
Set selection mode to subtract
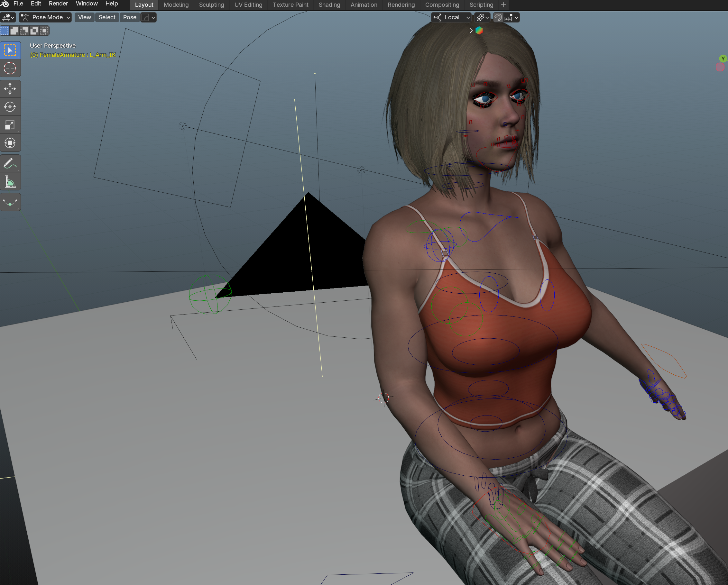24,31
